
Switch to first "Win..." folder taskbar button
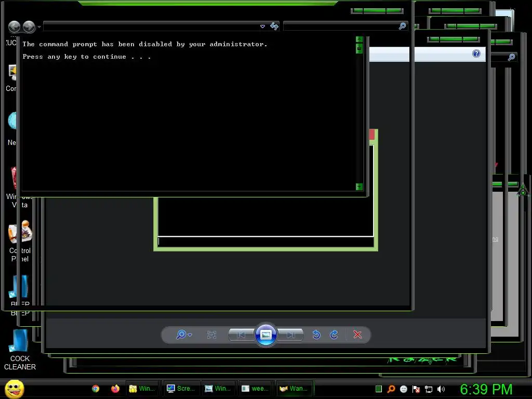pyautogui.click(x=142, y=389)
